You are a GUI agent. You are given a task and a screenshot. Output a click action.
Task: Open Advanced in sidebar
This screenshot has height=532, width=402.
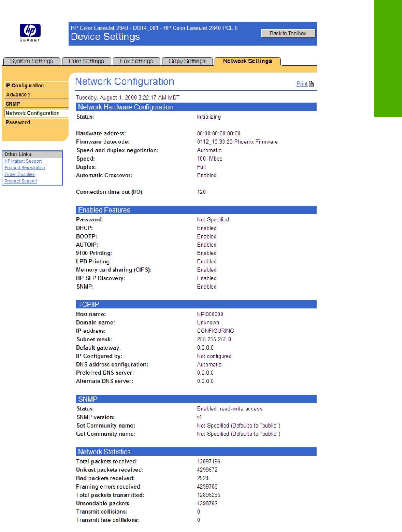click(x=35, y=95)
